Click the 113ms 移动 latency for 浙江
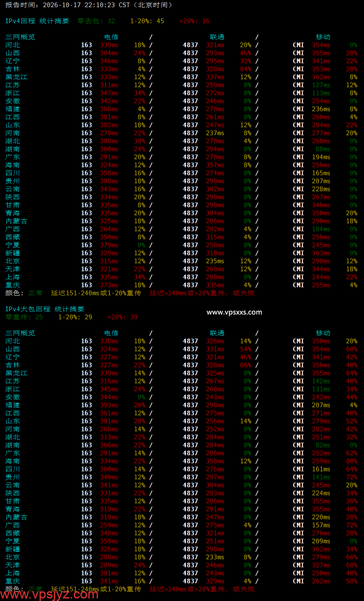This screenshot has height=601, width=364. (x=321, y=93)
